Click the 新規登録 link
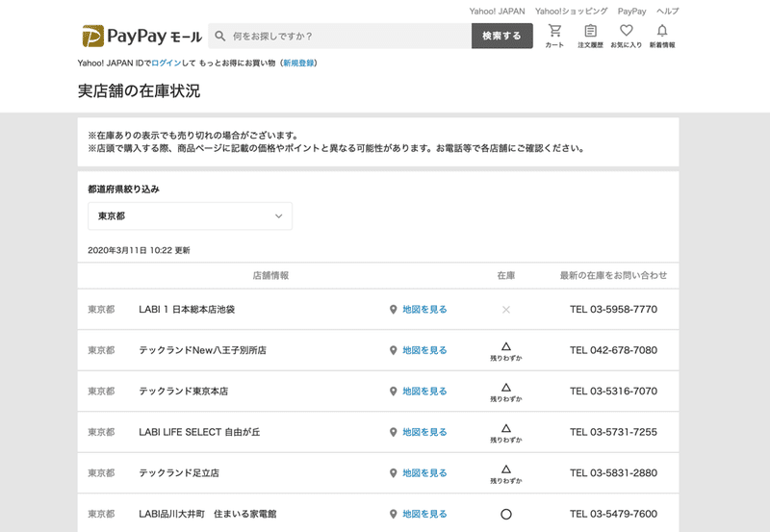The height and width of the screenshot is (532, 770). click(x=298, y=63)
